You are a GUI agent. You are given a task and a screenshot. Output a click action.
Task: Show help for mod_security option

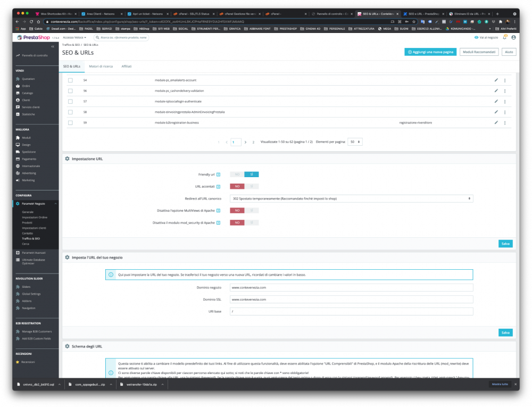coord(219,223)
